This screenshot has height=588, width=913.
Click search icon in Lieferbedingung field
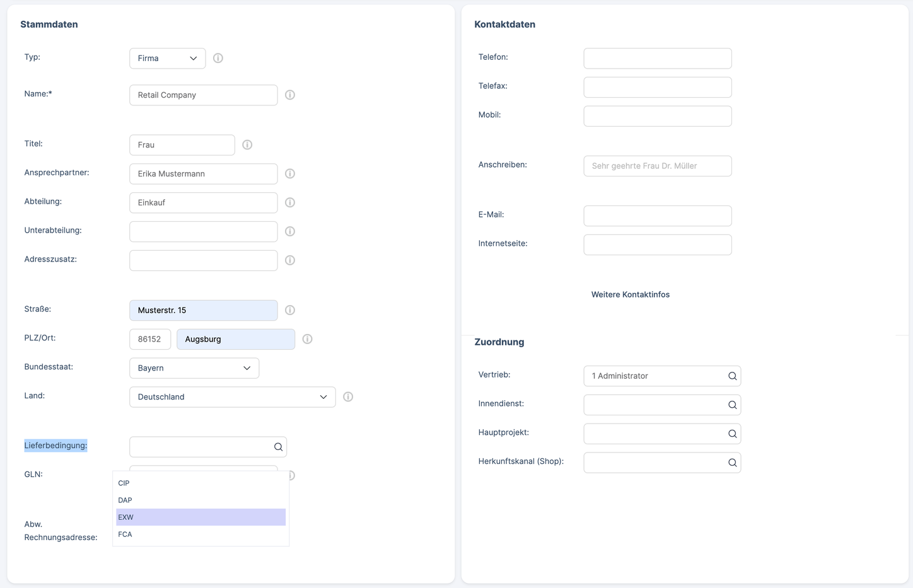[278, 447]
